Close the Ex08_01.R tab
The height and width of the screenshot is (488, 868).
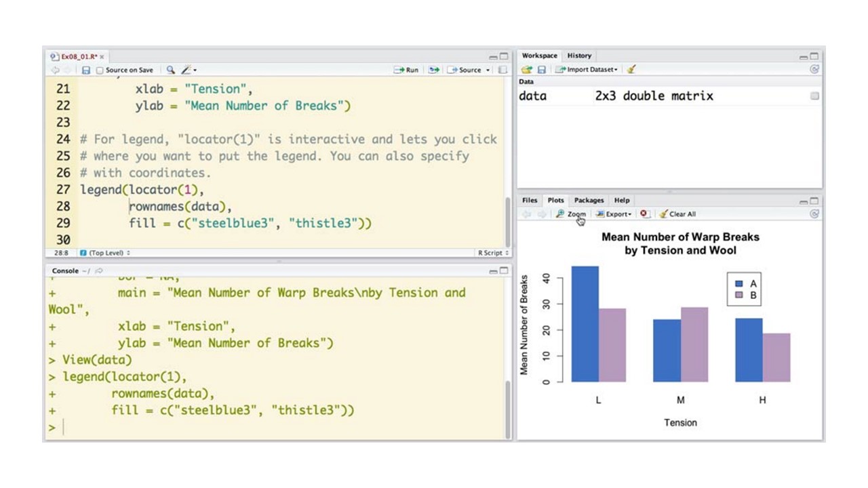pos(102,57)
